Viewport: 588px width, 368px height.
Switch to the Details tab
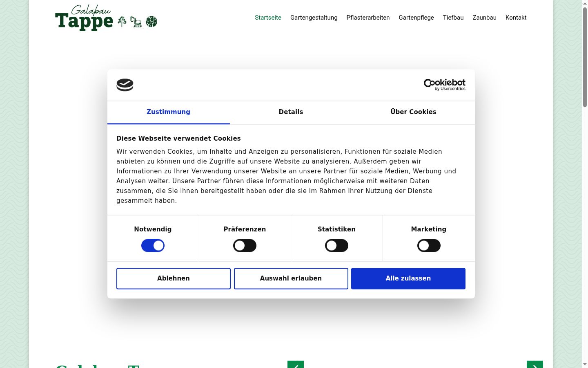(x=291, y=112)
